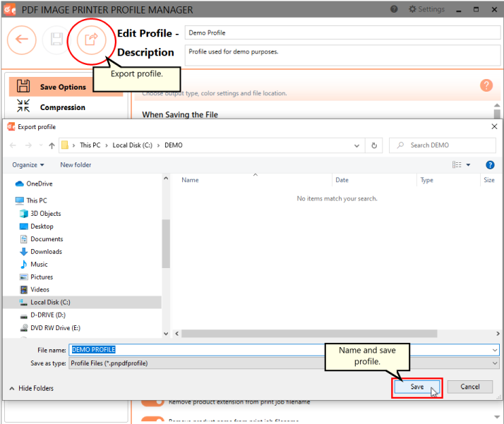Go forward in Export dialog navigation
The width and height of the screenshot is (504, 424).
click(29, 145)
